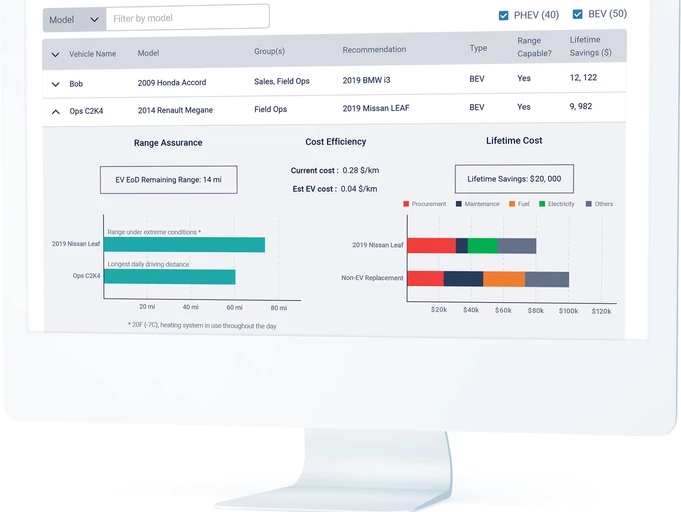This screenshot has width=681, height=512.
Task: Click the Yes range cell in Ops C2K4 row
Action: pyautogui.click(x=524, y=107)
